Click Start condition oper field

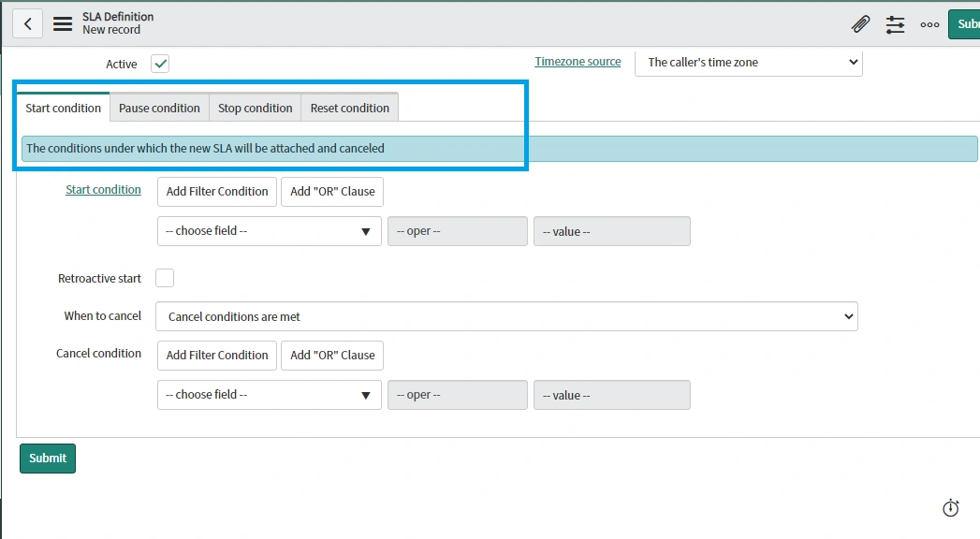(x=458, y=231)
